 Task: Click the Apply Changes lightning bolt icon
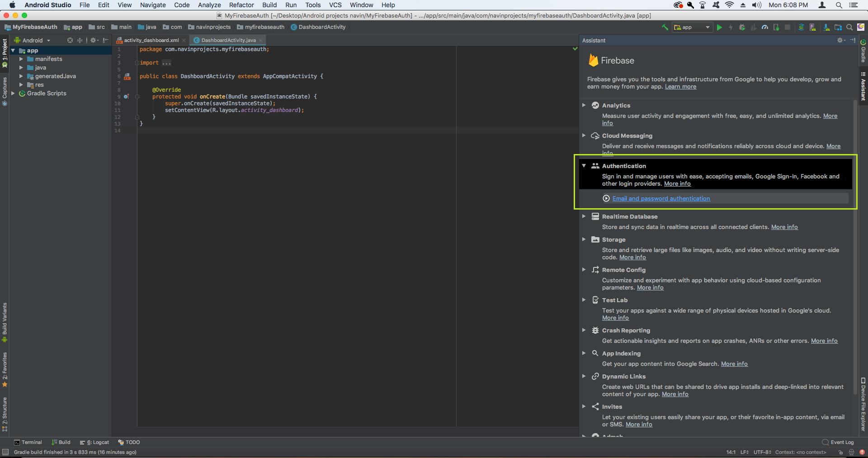point(731,27)
